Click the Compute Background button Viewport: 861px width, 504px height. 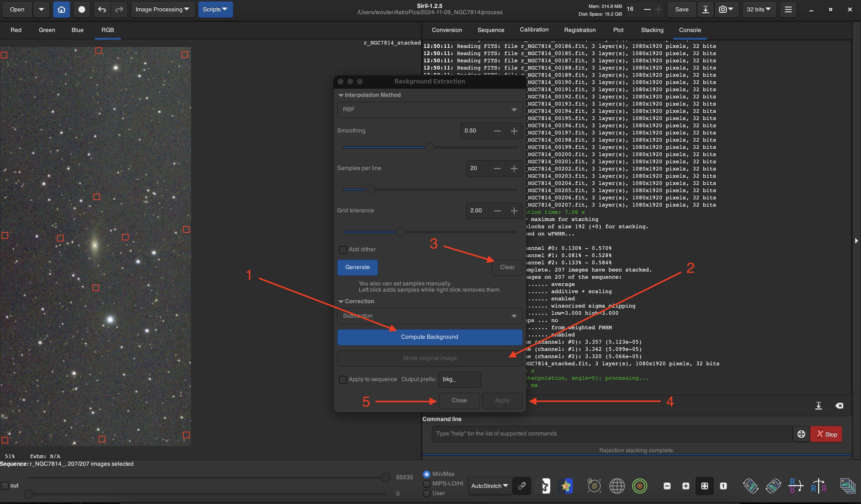(430, 337)
